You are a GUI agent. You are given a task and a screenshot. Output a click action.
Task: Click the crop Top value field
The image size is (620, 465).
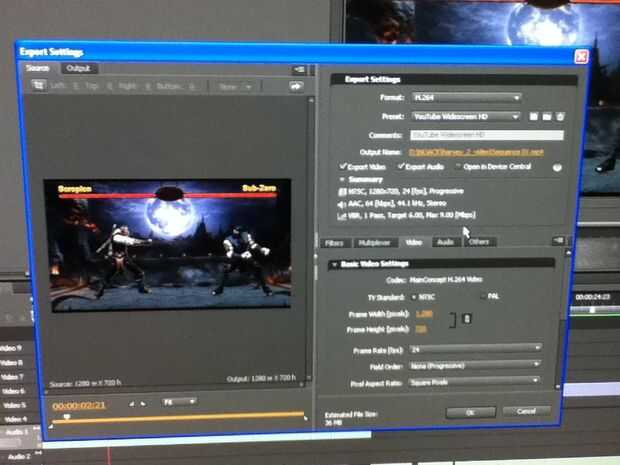[109, 86]
